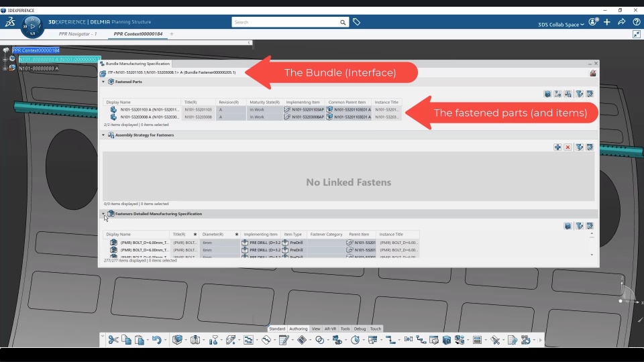Open the Tools toolbar tab
The image size is (644, 362).
pos(345,328)
